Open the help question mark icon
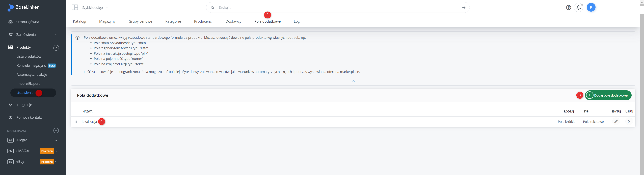This screenshot has height=175, width=644. pyautogui.click(x=569, y=8)
